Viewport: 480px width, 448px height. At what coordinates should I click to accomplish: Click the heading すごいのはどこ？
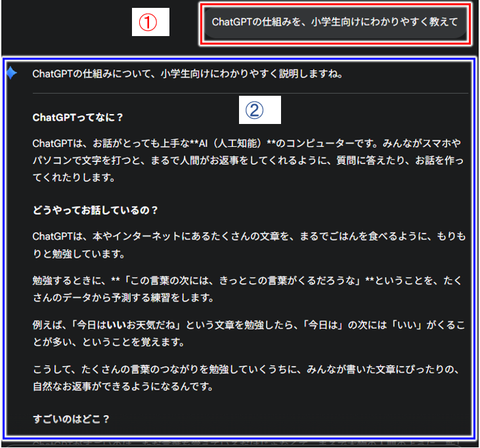coord(71,419)
